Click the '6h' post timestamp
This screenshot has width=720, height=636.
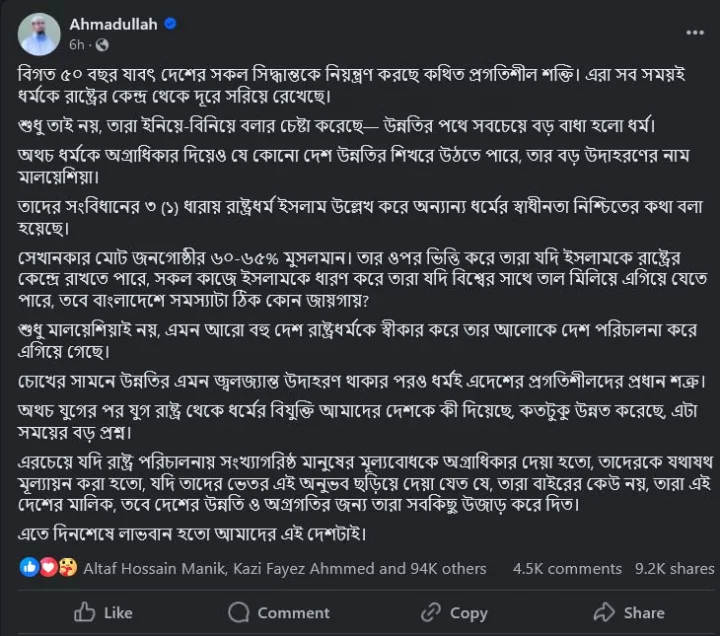77,46
